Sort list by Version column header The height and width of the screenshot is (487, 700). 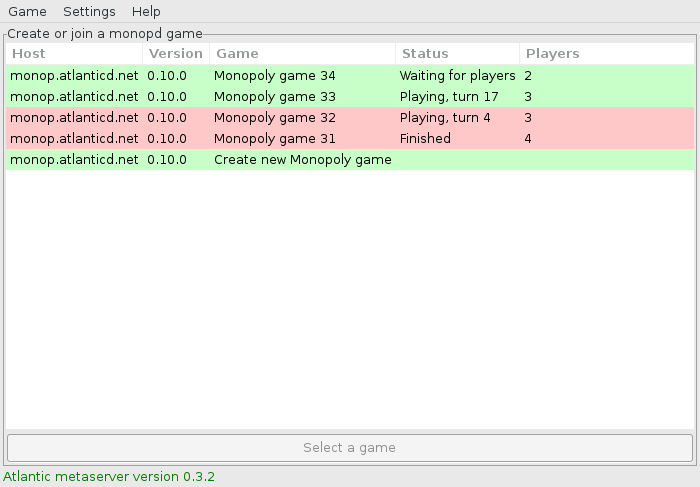click(x=175, y=54)
